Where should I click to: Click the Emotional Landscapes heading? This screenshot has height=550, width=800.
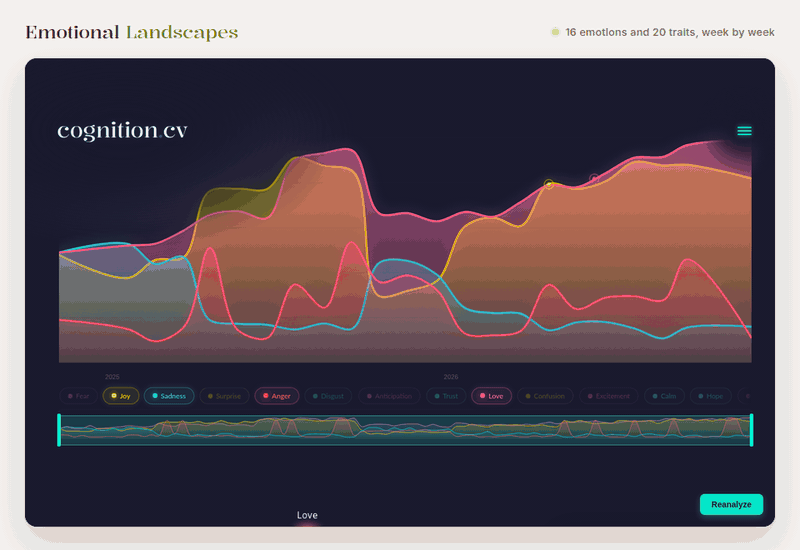[x=132, y=33]
